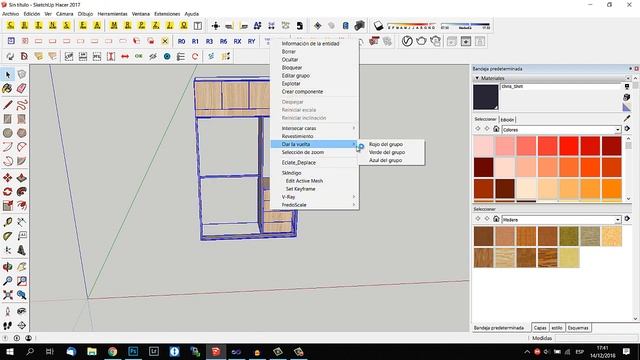
Task: Expand the V-Ray context submenu
Action: click(315, 197)
